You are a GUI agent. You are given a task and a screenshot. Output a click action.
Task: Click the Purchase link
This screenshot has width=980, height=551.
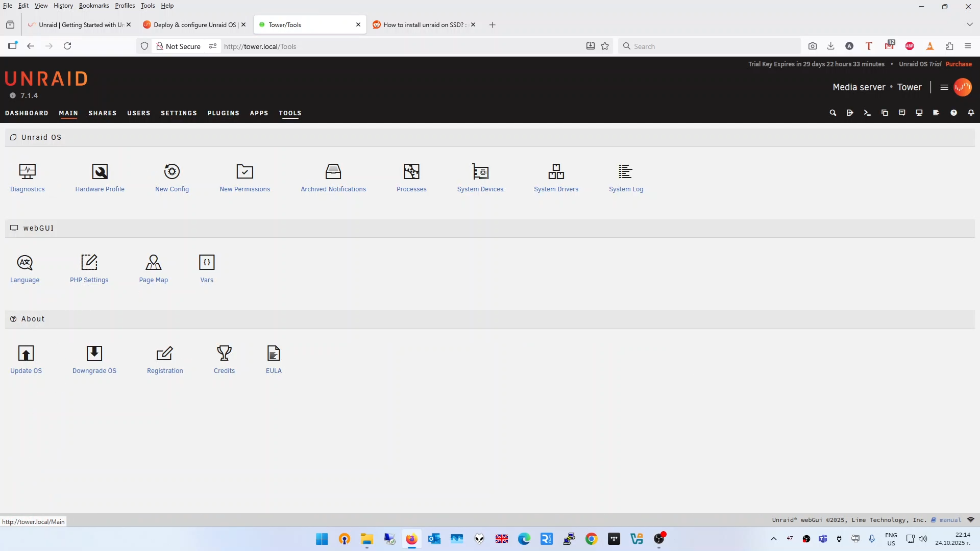click(x=958, y=64)
